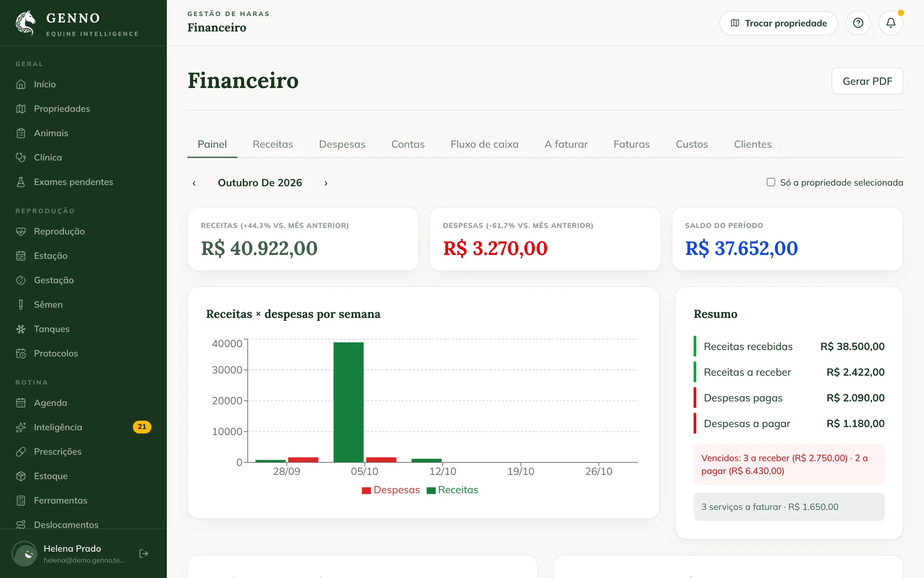The height and width of the screenshot is (578, 924).
Task: Open the Clientes tab
Action: pos(753,144)
